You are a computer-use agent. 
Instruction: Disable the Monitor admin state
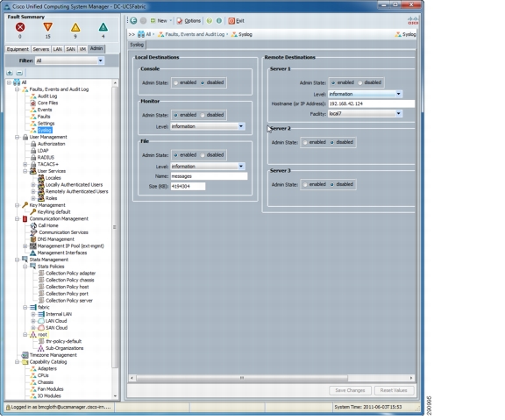(x=203, y=115)
